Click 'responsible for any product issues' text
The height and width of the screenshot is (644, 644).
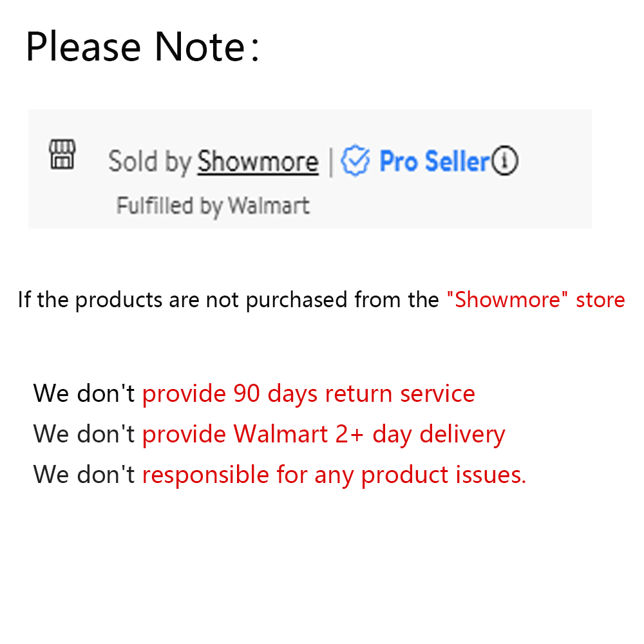coord(334,475)
